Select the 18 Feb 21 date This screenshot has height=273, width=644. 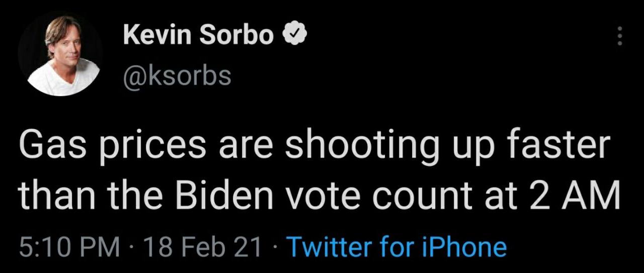(203, 247)
